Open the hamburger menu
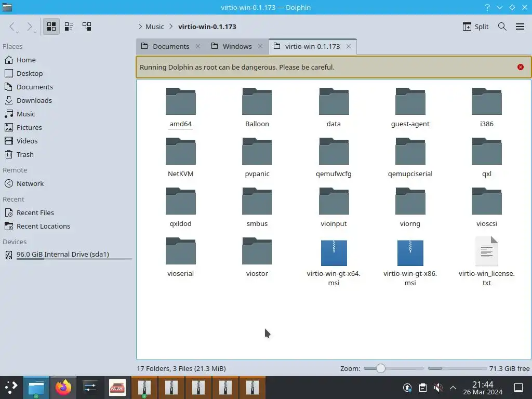Screen dimensions: 532x399 coord(520,26)
